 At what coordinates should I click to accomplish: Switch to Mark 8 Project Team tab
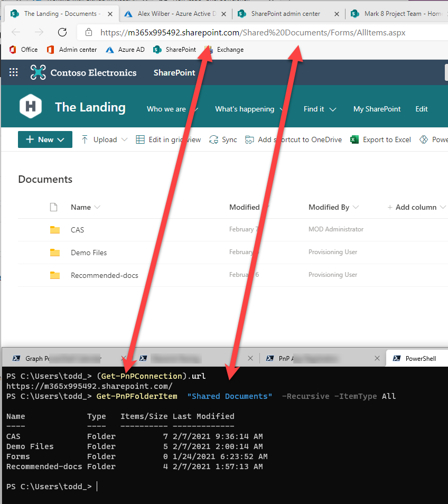tap(397, 14)
